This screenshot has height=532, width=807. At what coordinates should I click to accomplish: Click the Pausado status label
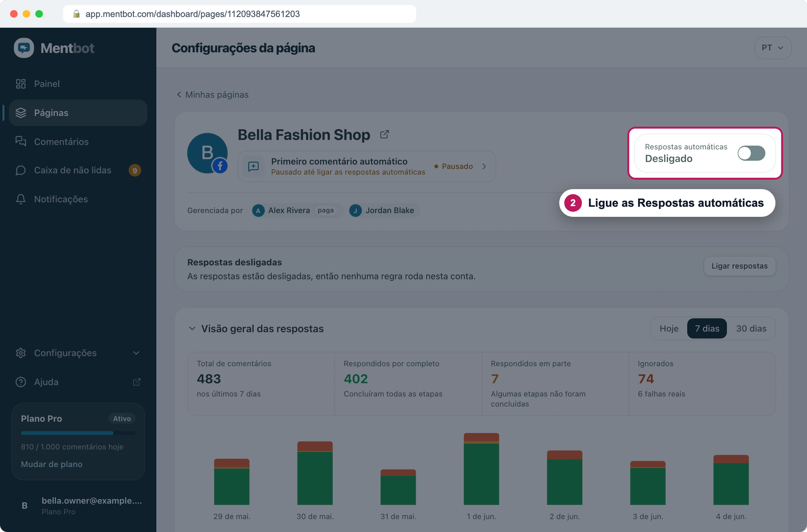[457, 166]
